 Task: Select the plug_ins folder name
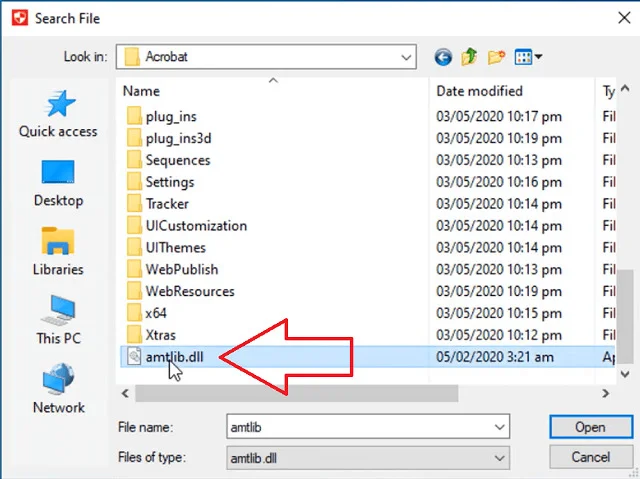(x=171, y=117)
